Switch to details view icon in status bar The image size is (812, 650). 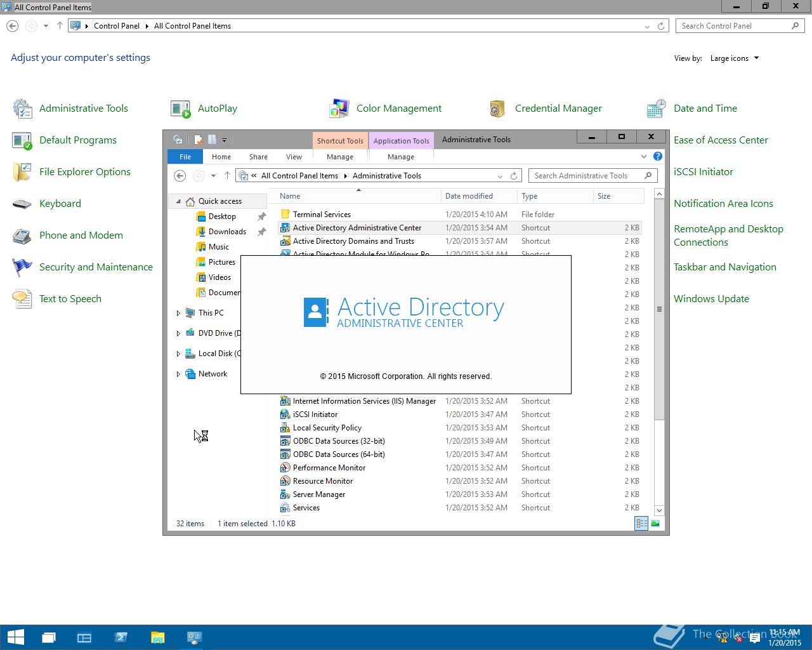[x=641, y=524]
